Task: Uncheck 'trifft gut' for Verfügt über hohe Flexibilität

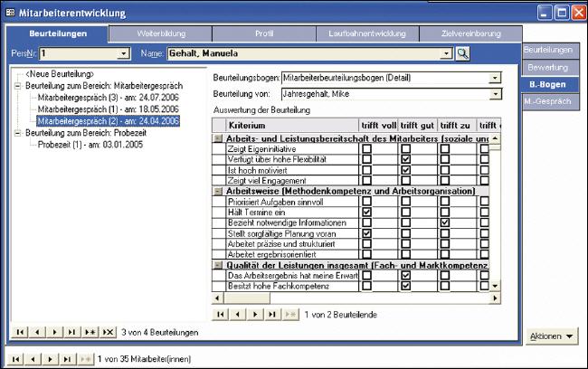Action: tap(405, 159)
